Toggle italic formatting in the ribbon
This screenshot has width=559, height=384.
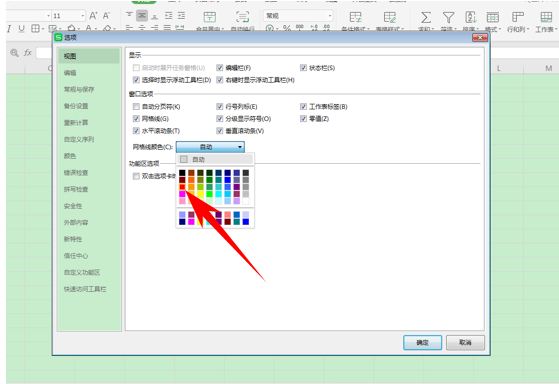(9, 29)
